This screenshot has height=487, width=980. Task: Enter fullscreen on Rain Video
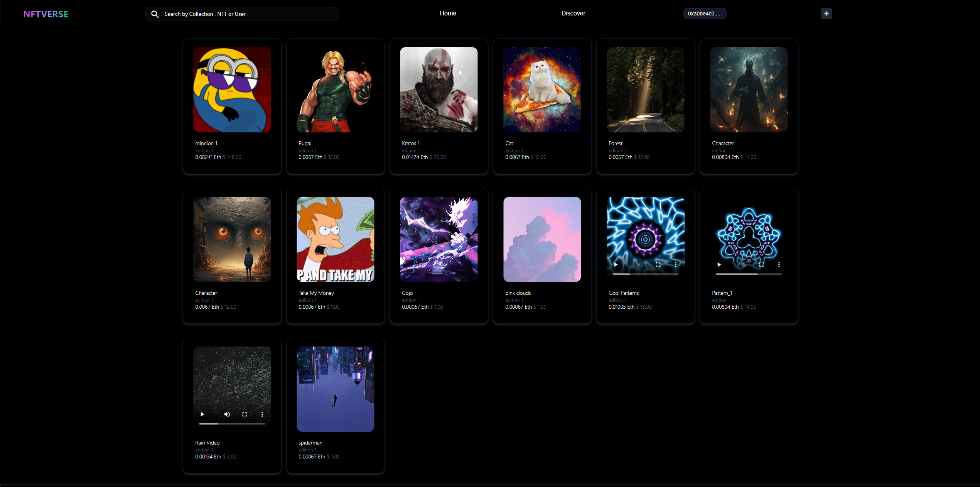(x=245, y=414)
